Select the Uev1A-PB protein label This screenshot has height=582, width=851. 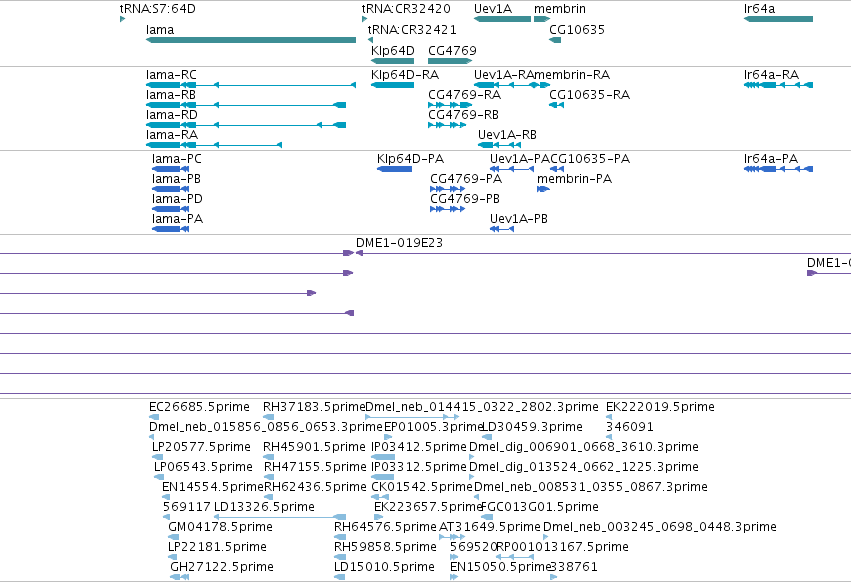[518, 219]
